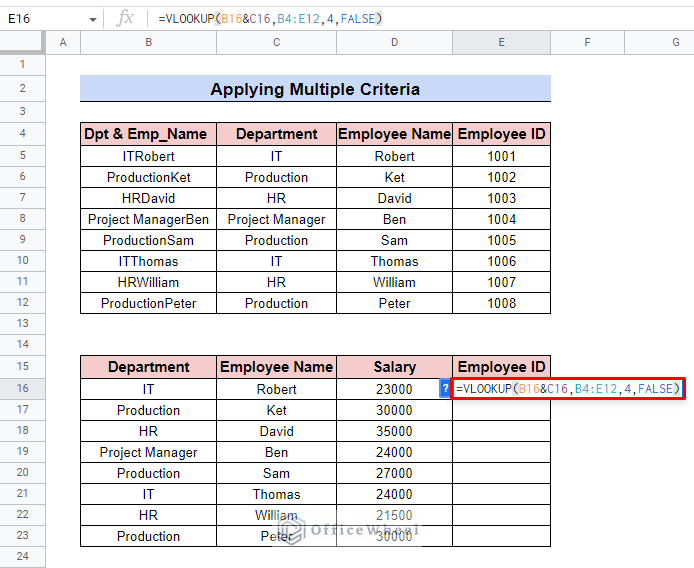Viewport: 694px width, 568px height.
Task: Click the cell with ID 1006
Action: tap(501, 261)
